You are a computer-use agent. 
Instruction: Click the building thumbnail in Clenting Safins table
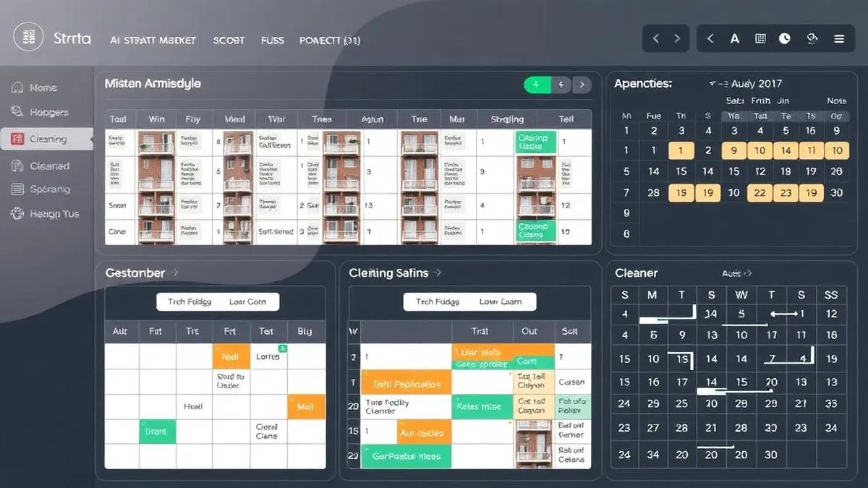[534, 442]
